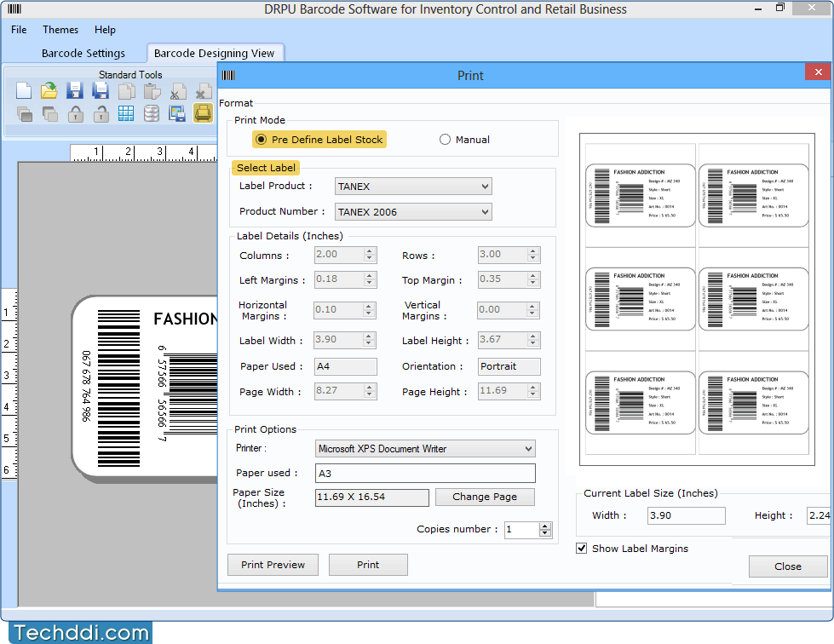Open Label Product dropdown TANEX
Image resolution: width=834 pixels, height=644 pixels.
pyautogui.click(x=413, y=187)
